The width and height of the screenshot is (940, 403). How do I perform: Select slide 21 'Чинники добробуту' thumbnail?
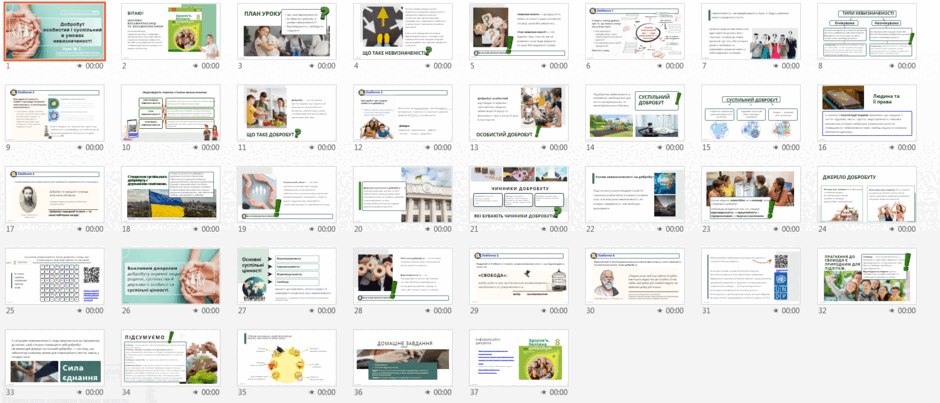pyautogui.click(x=519, y=194)
